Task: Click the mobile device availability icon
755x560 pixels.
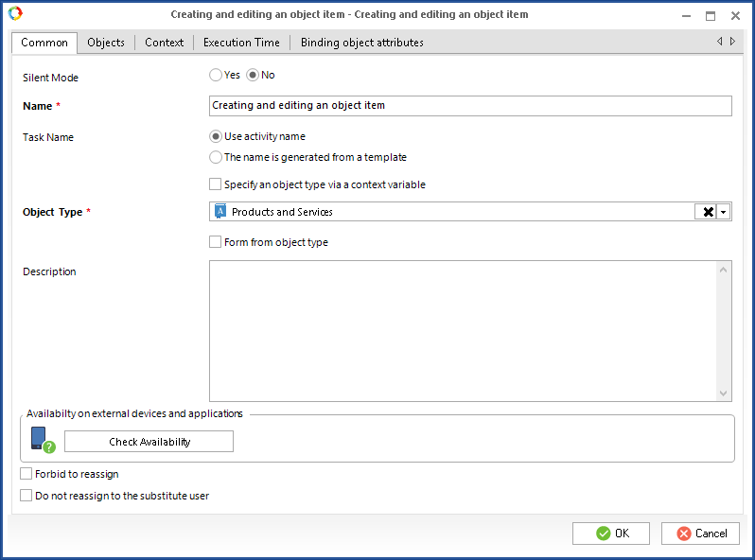Action: pos(40,440)
